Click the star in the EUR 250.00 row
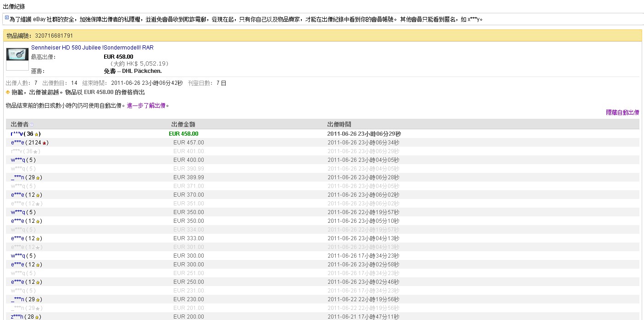This screenshot has width=644, height=320. pyautogui.click(x=38, y=282)
